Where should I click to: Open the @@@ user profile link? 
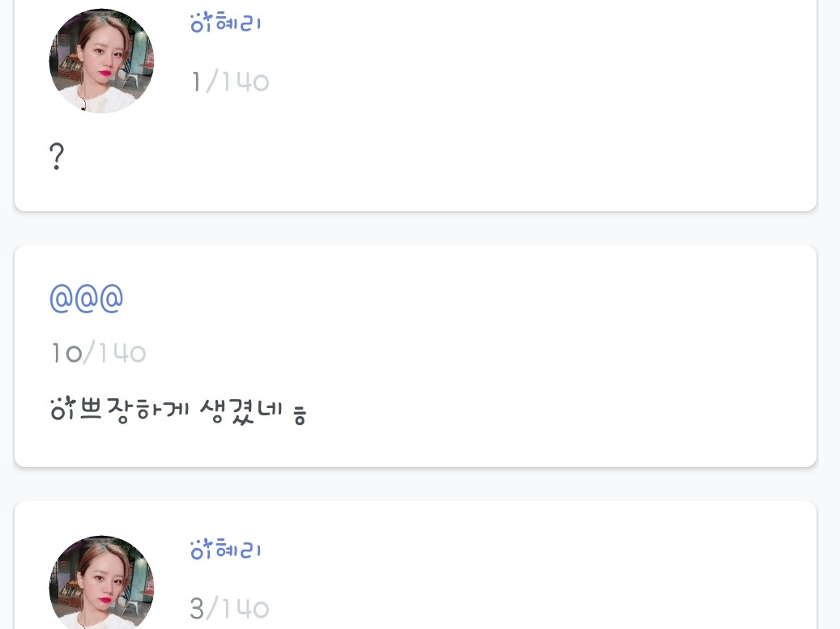[x=87, y=299]
